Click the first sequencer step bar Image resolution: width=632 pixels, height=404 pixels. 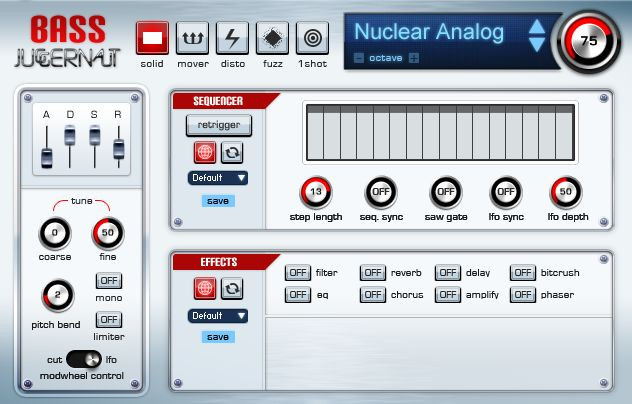pyautogui.click(x=315, y=133)
